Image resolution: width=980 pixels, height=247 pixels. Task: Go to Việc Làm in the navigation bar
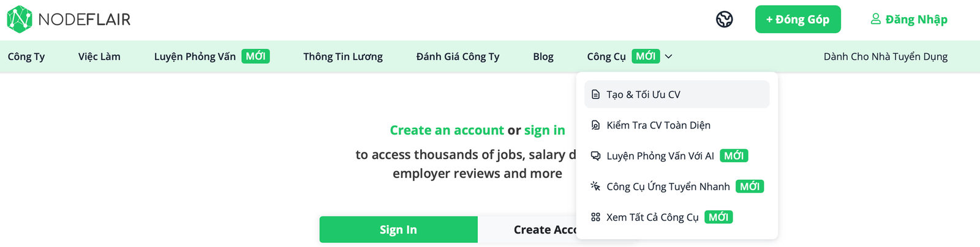pos(99,57)
